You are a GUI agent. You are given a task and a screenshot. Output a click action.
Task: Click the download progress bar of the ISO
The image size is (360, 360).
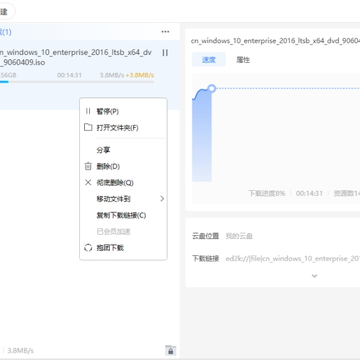[x=77, y=81]
